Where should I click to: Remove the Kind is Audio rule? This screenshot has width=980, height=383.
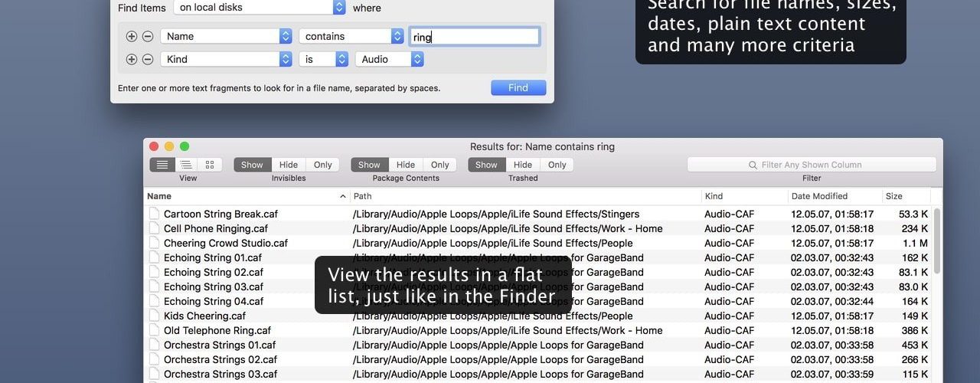click(x=148, y=59)
